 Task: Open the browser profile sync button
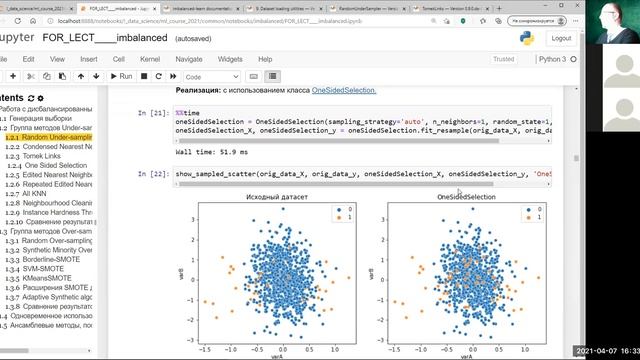[537, 21]
